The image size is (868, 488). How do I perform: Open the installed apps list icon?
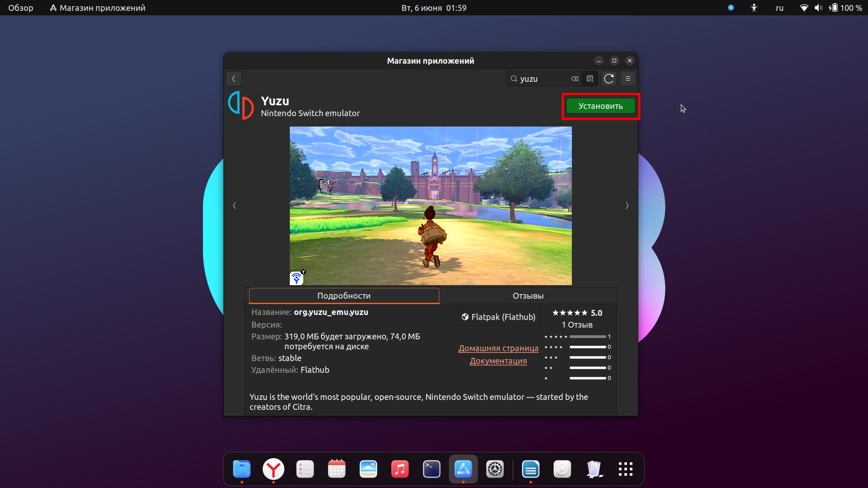pyautogui.click(x=590, y=79)
